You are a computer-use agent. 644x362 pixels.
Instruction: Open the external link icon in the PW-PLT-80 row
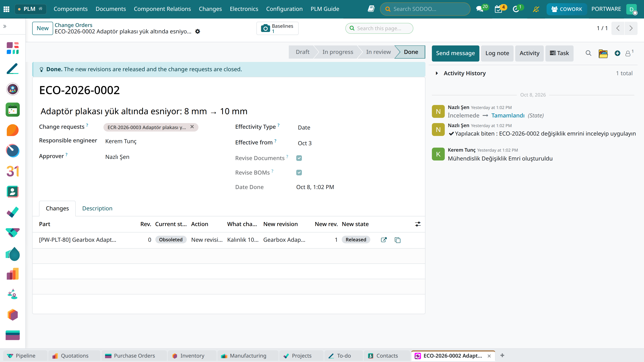pyautogui.click(x=384, y=240)
